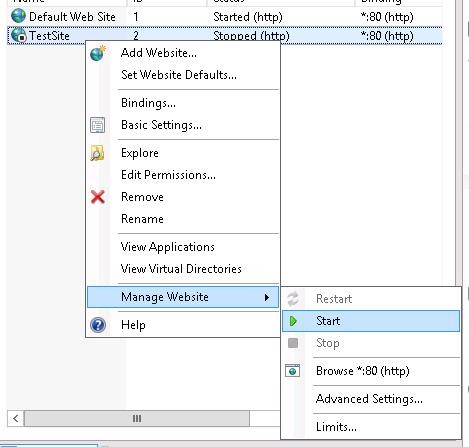
Task: Expand the Manage Website submenu arrow
Action: point(267,297)
